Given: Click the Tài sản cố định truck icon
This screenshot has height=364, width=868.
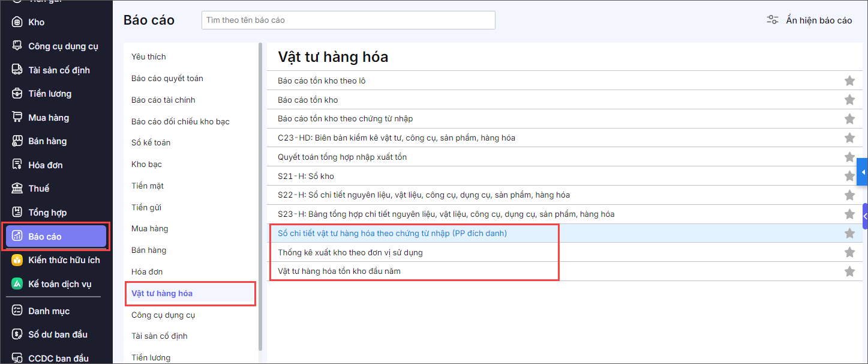Looking at the screenshot, I should click(17, 70).
